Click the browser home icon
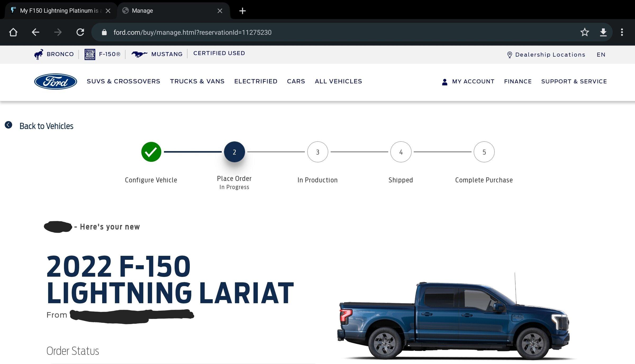This screenshot has width=635, height=364. [13, 32]
